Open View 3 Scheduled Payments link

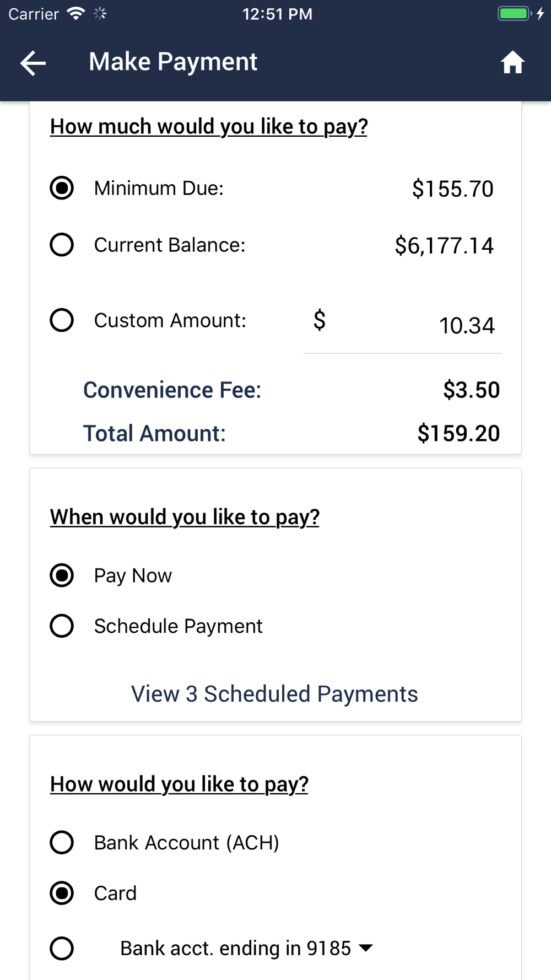[274, 694]
